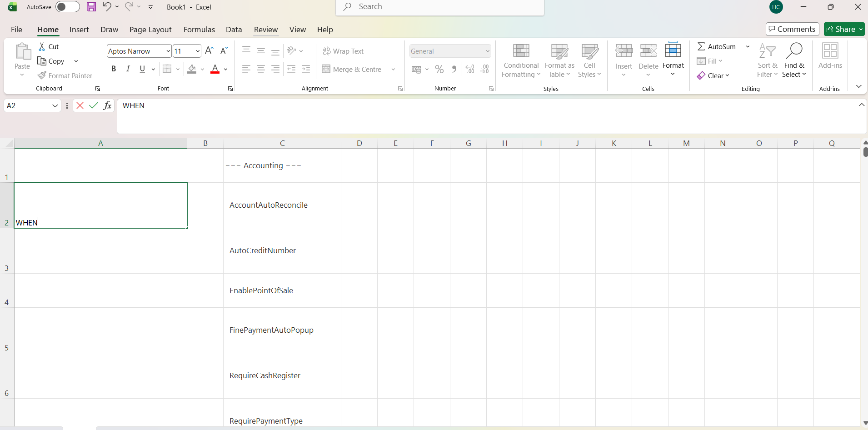868x430 pixels.
Task: Open the Comments pane button
Action: point(792,29)
